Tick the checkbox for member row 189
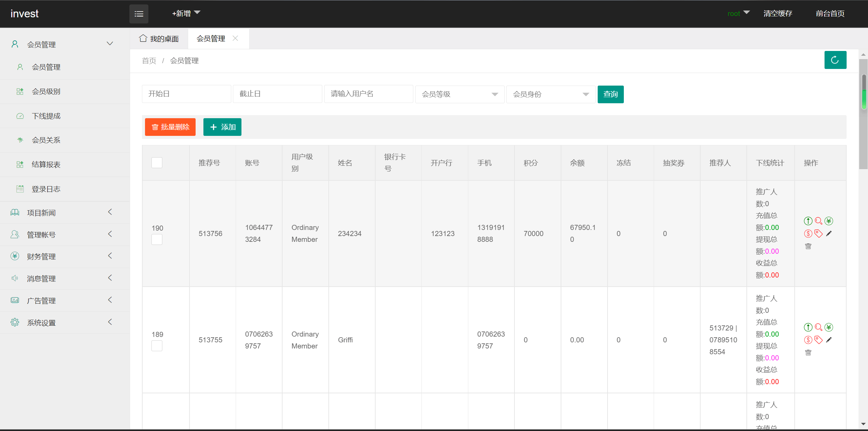Screen dimensions: 868x431 [157, 346]
